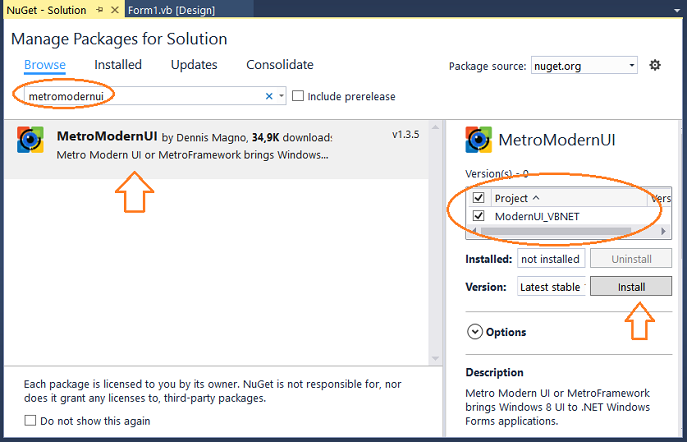Clear the search box with X icon

pos(269,96)
